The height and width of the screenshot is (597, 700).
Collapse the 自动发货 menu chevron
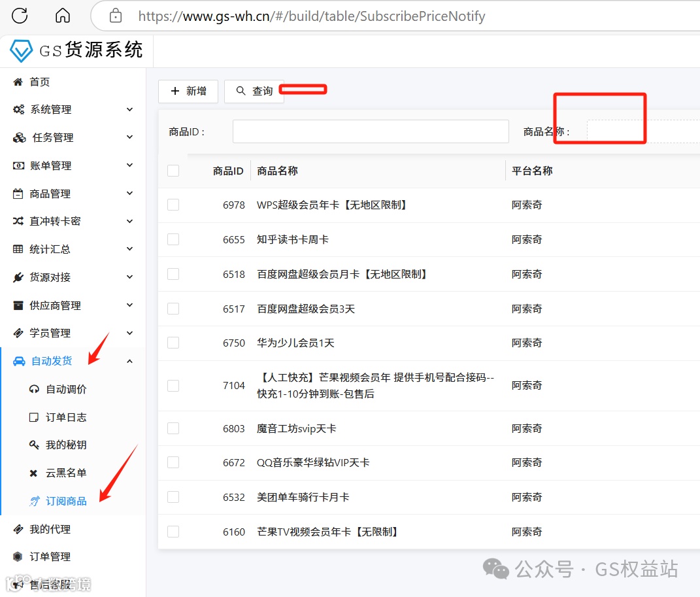pyautogui.click(x=129, y=361)
